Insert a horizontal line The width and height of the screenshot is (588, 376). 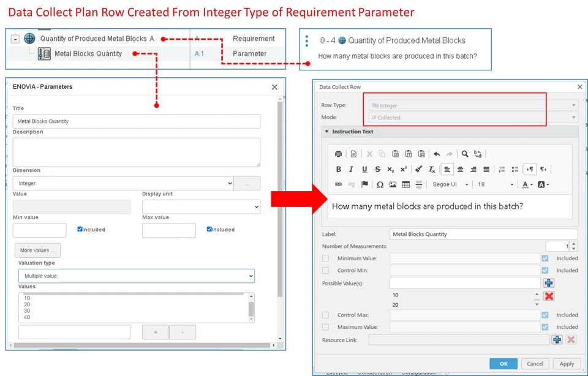(x=419, y=184)
